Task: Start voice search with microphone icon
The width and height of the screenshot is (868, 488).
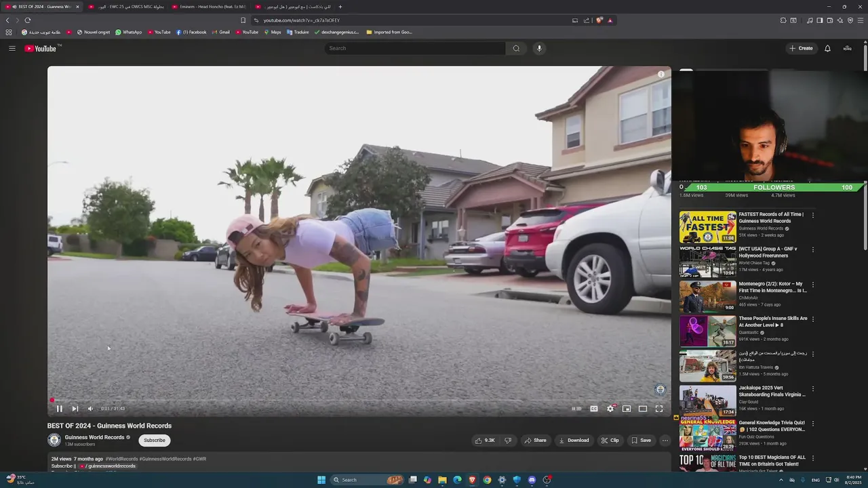Action: tap(540, 48)
